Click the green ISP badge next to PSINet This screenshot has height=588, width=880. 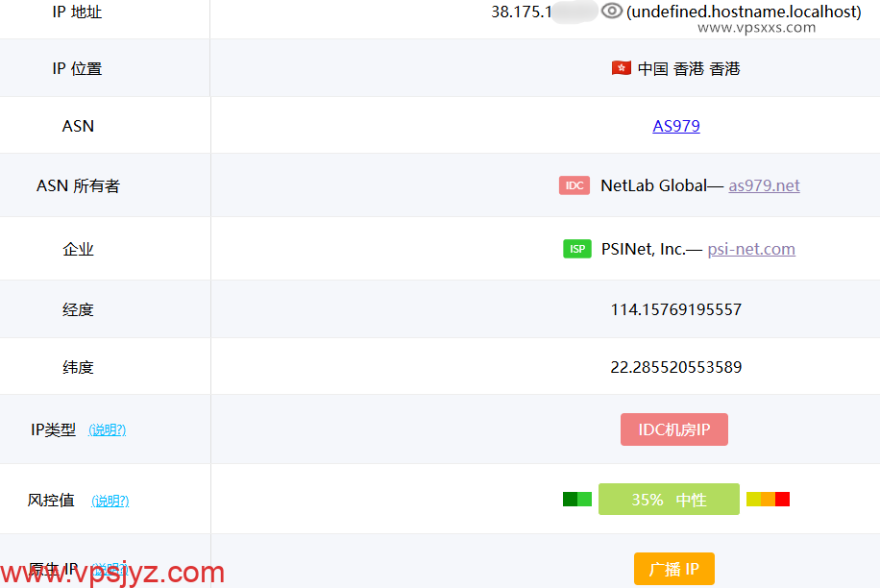click(x=577, y=249)
